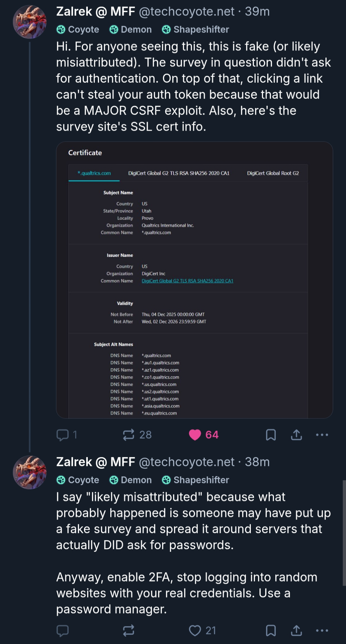Image resolution: width=346 pixels, height=644 pixels.
Task: Bookmark the second post about 2FA
Action: pos(271,630)
